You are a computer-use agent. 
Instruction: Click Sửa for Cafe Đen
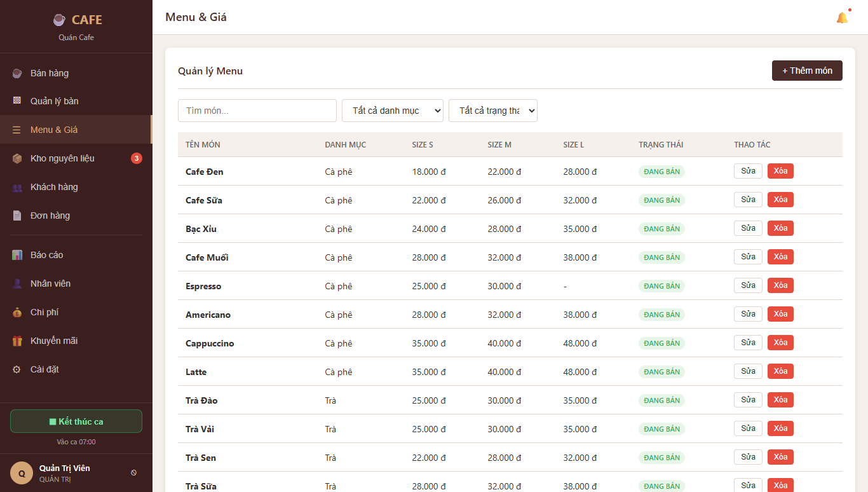coord(749,171)
